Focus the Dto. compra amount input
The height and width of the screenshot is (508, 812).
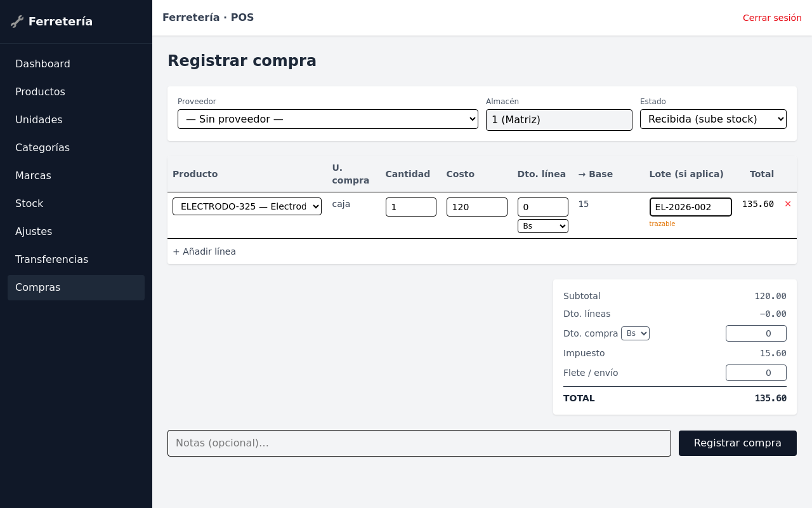coord(756,333)
